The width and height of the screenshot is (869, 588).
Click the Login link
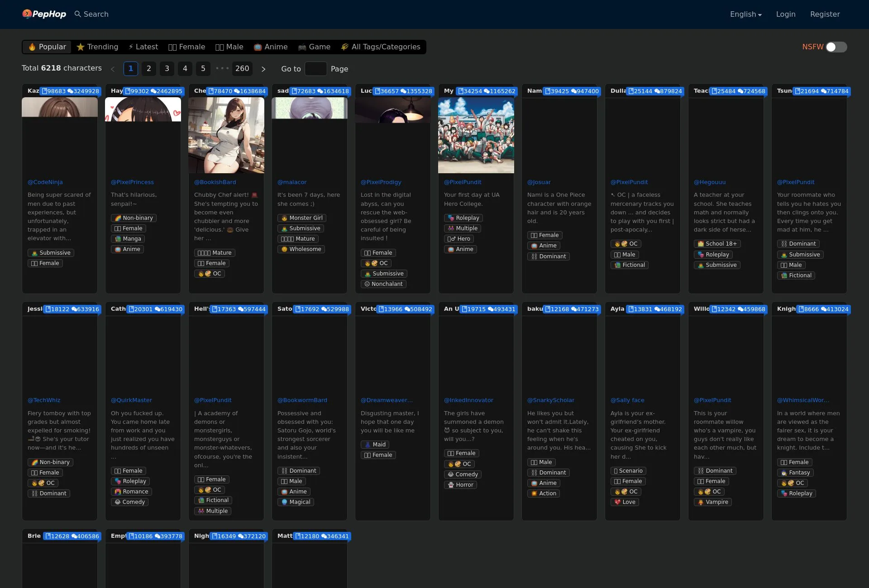point(785,14)
